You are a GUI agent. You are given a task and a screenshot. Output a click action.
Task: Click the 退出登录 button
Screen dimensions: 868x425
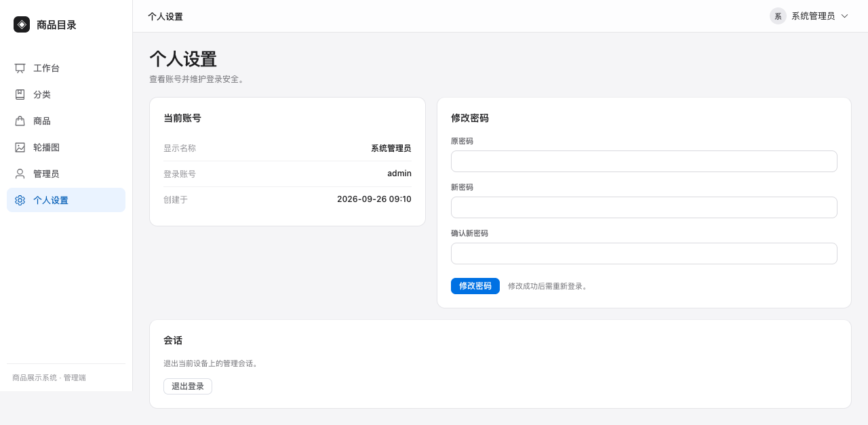(x=188, y=386)
